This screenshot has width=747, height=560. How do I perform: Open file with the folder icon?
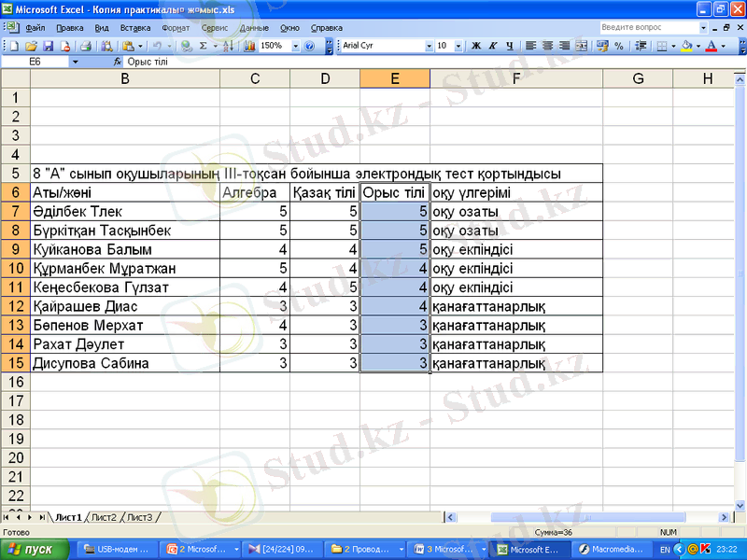32,46
